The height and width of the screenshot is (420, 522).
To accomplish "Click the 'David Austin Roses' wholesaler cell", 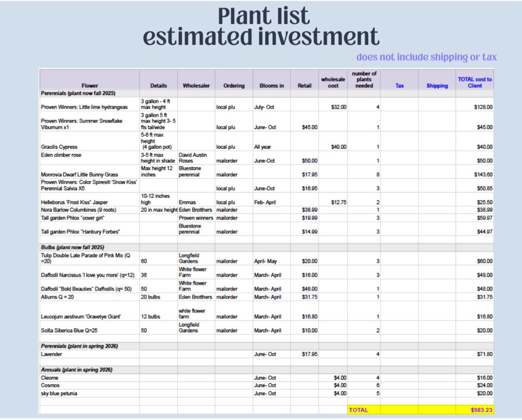I will pos(196,158).
